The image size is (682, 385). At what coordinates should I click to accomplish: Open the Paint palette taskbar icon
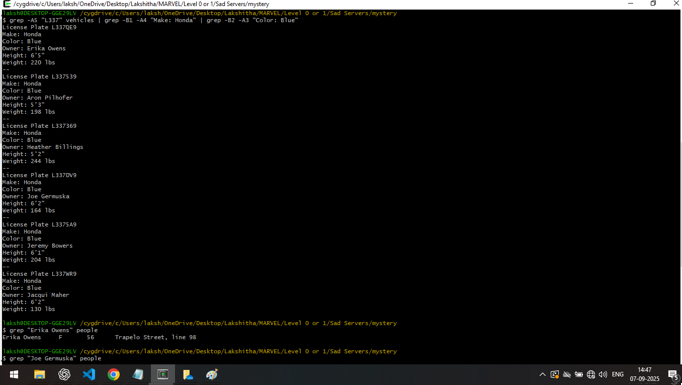coord(212,375)
